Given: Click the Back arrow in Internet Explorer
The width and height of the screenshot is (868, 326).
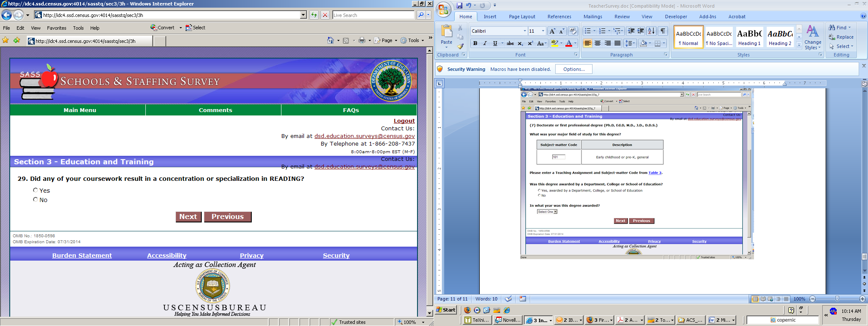Looking at the screenshot, I should coord(6,15).
